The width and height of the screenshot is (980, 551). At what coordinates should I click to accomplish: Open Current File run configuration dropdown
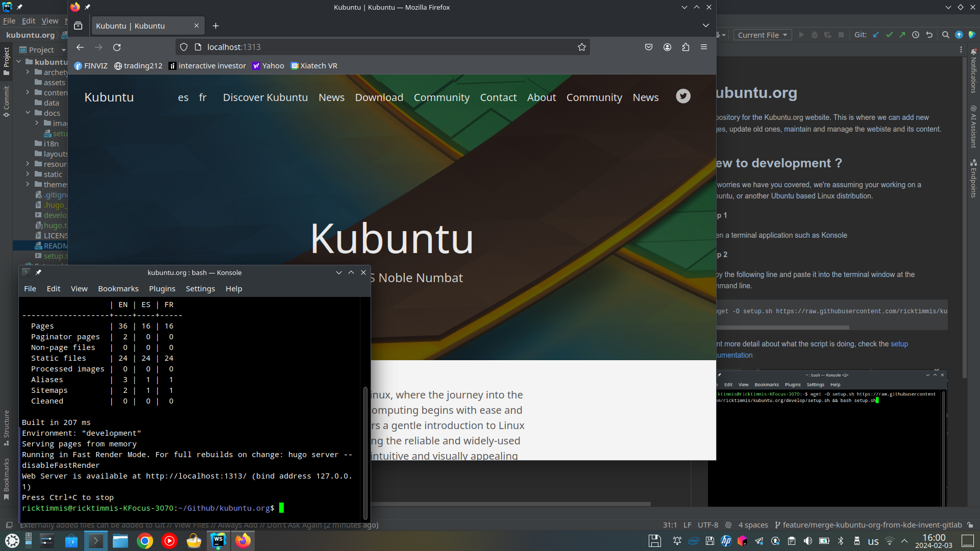click(x=763, y=35)
